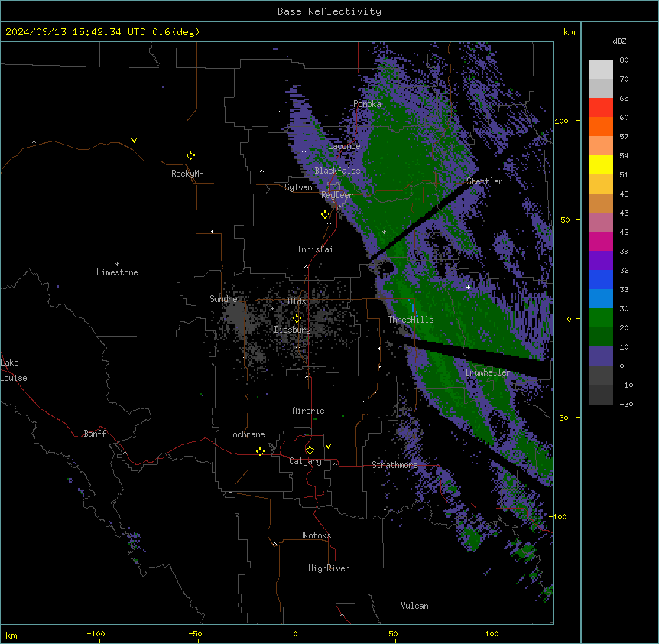Click the yellow V marker east of Calgary
The width and height of the screenshot is (659, 644).
tap(328, 447)
